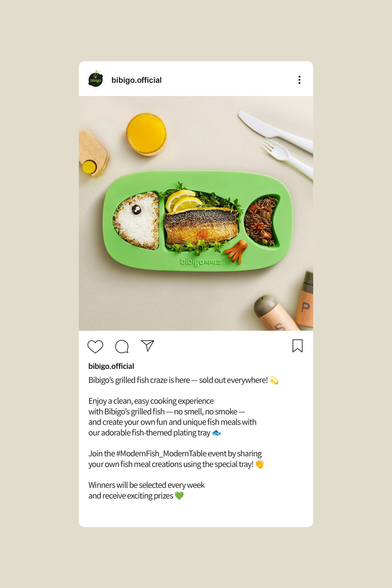Open the bibigo profile picture avatar
The height and width of the screenshot is (588, 392).
pyautogui.click(x=96, y=80)
